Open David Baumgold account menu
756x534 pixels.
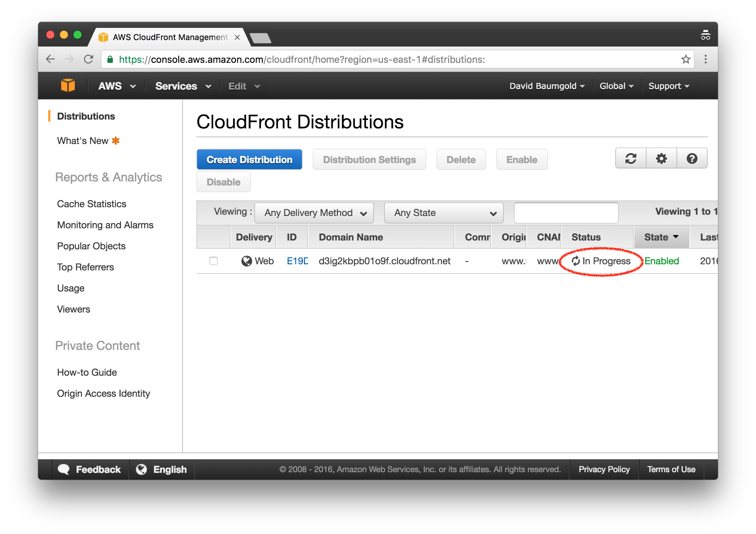pos(547,86)
